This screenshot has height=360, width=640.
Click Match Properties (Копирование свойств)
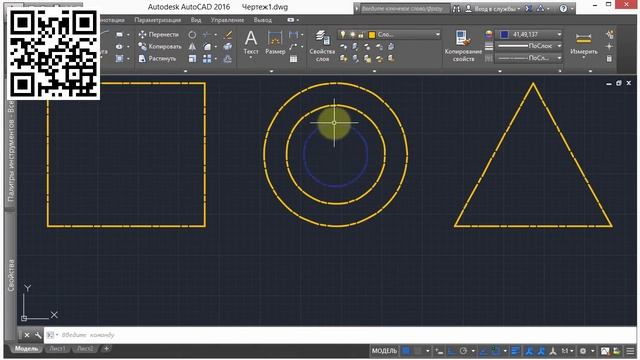pos(463,46)
